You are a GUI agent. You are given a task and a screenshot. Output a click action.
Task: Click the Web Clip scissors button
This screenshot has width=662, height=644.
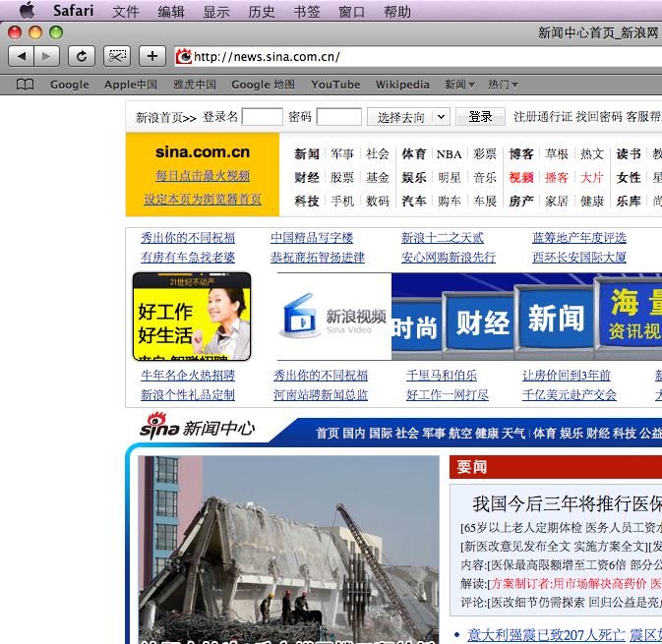(x=117, y=56)
